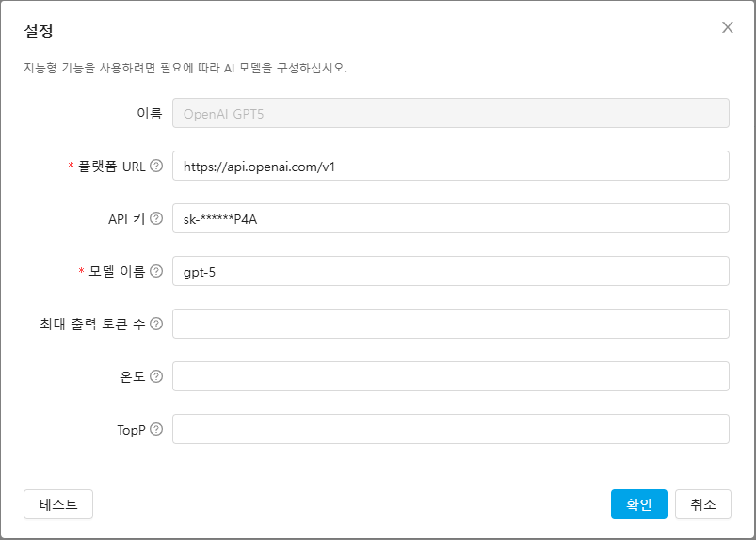Close the 설정 dialog with the X

pyautogui.click(x=727, y=27)
